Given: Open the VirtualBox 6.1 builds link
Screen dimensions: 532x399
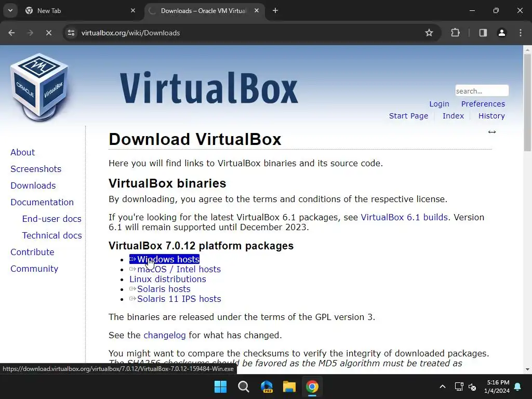Looking at the screenshot, I should 404,217.
